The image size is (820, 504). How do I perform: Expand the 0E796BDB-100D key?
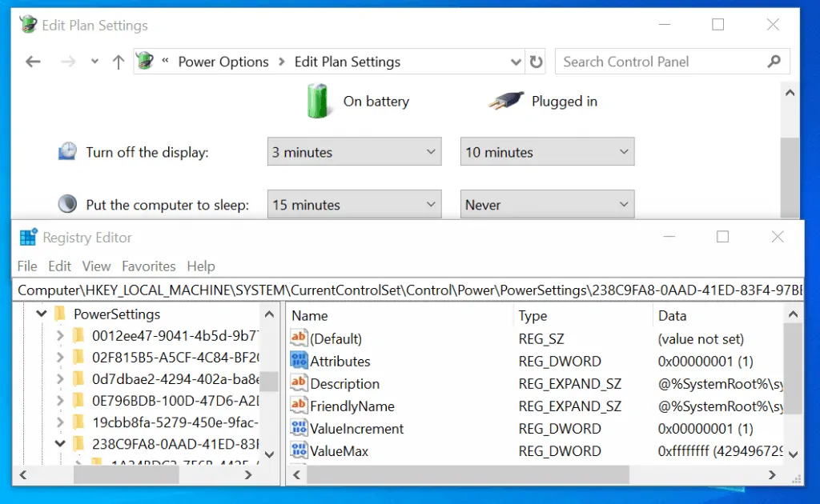coord(59,401)
